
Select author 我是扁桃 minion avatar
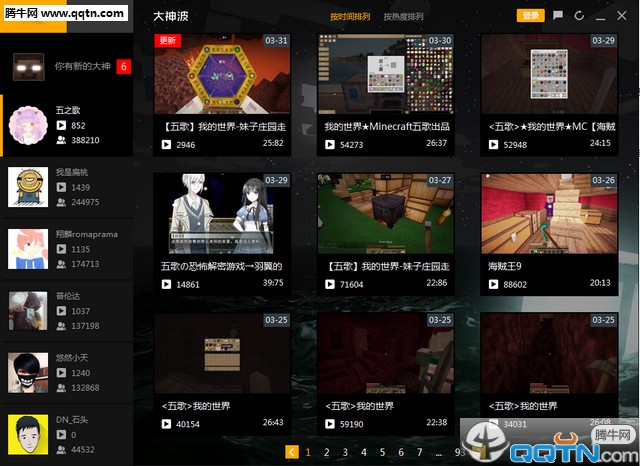(x=28, y=187)
